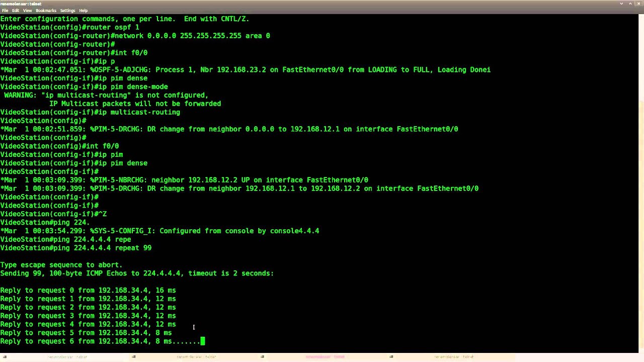Click the 'Reply to request 5' line

[86, 333]
